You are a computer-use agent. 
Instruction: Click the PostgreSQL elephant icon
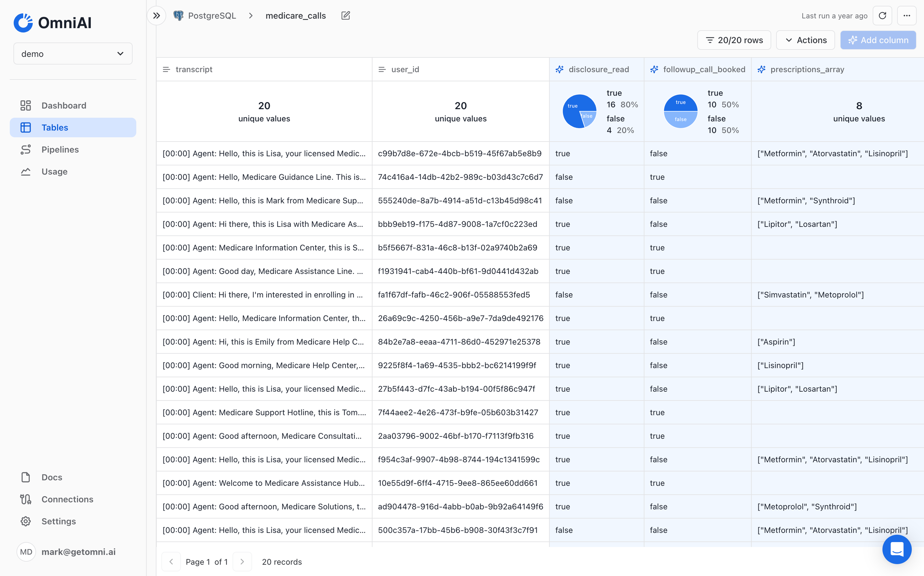pyautogui.click(x=178, y=16)
